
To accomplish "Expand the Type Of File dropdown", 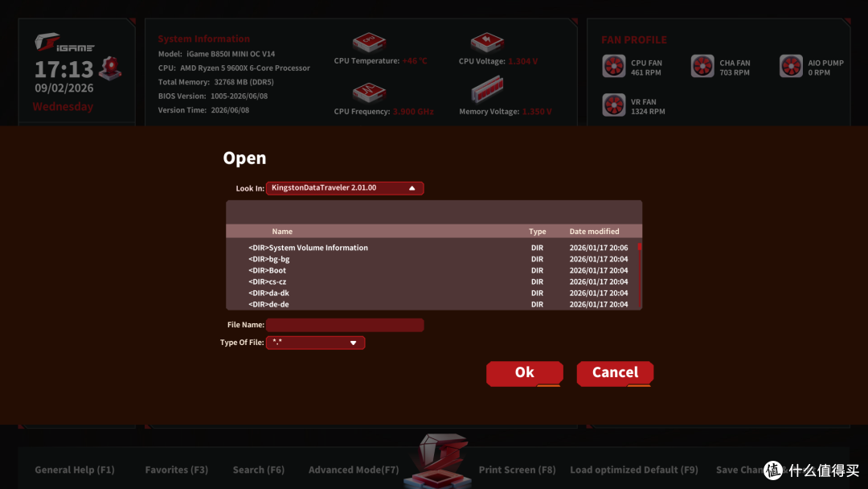I will click(x=316, y=343).
